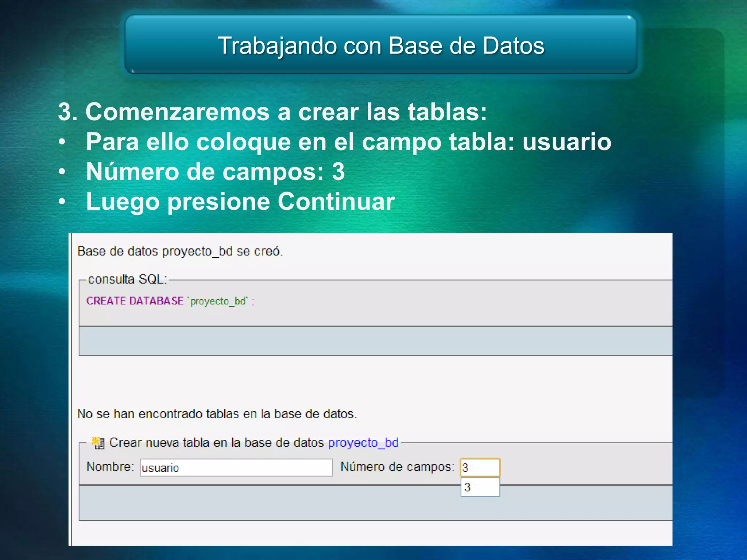747x560 pixels.
Task: Click the Número de campos input field
Action: [x=480, y=467]
